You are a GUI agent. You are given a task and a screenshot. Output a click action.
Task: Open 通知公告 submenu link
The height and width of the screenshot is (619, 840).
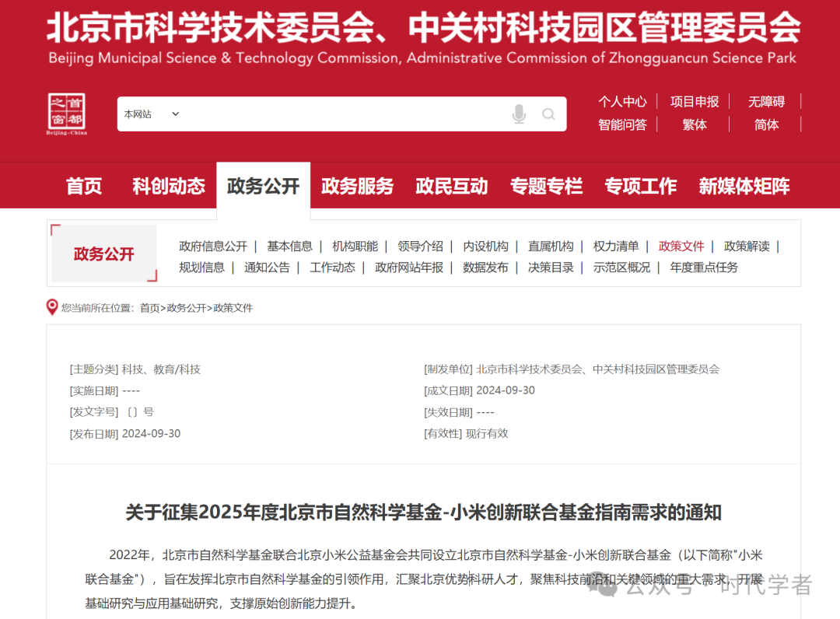point(267,268)
